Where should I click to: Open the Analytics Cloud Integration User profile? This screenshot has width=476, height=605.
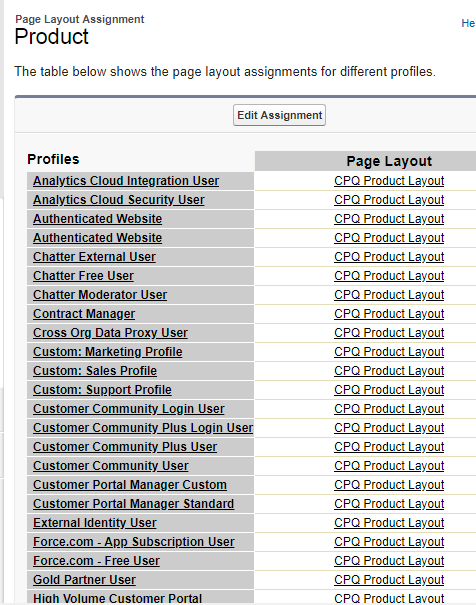(126, 181)
